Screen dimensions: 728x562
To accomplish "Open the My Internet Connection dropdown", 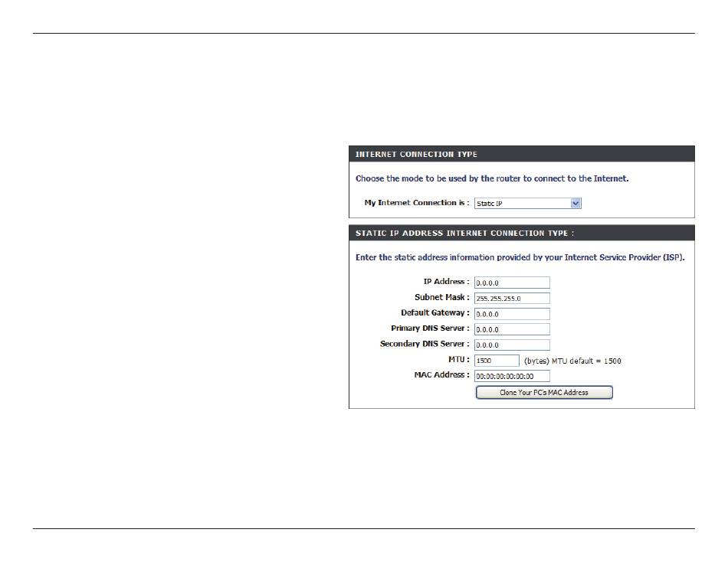I will (x=527, y=204).
